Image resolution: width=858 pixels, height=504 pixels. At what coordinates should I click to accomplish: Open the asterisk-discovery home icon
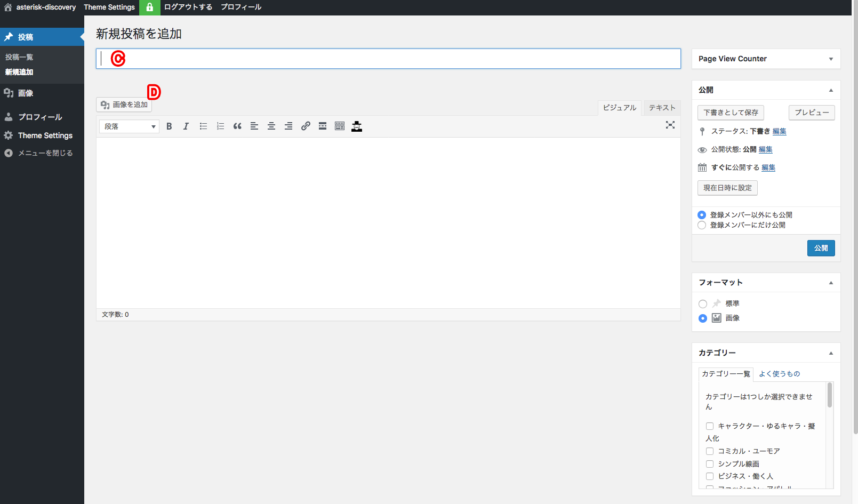pyautogui.click(x=8, y=7)
